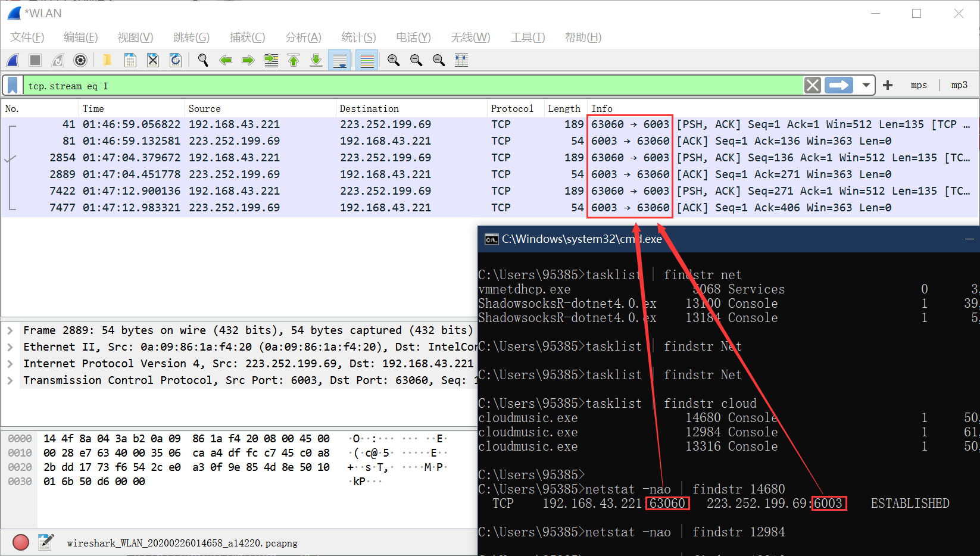Open expert information red circle
This screenshot has height=556, width=980.
point(21,542)
